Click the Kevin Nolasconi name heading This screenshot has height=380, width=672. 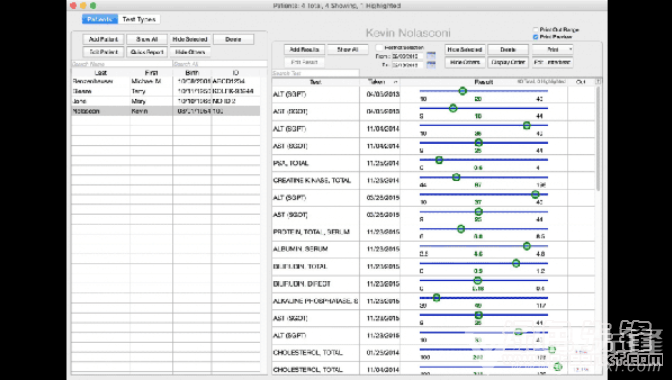point(408,33)
